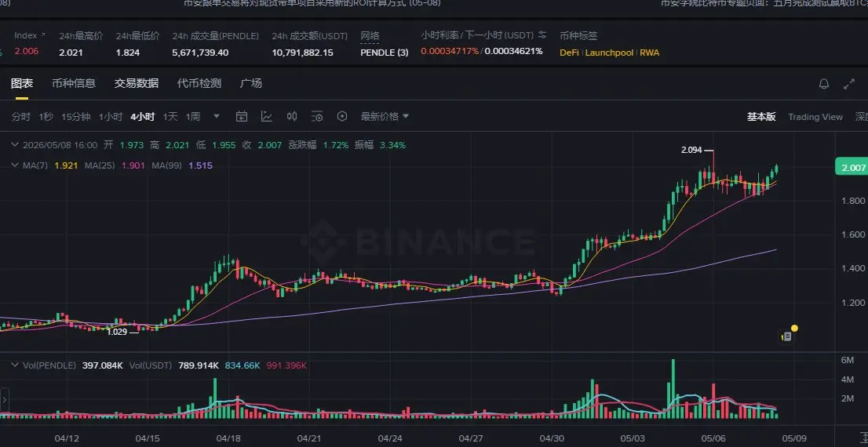868x447 pixels.
Task: Open the PENDLE (3) network info
Action: 385,53
